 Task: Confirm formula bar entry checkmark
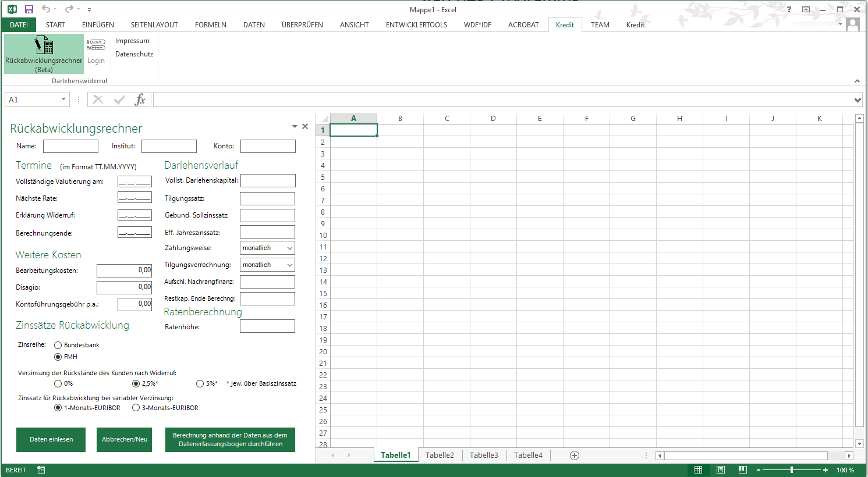tap(119, 99)
